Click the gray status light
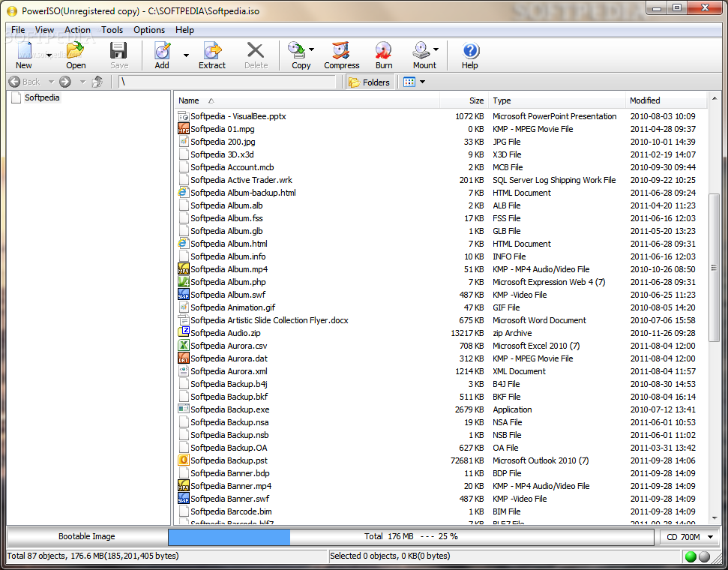The height and width of the screenshot is (570, 728). click(x=704, y=556)
